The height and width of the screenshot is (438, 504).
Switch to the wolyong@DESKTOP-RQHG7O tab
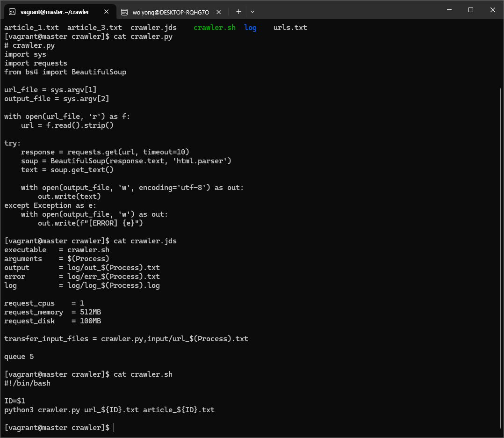171,12
